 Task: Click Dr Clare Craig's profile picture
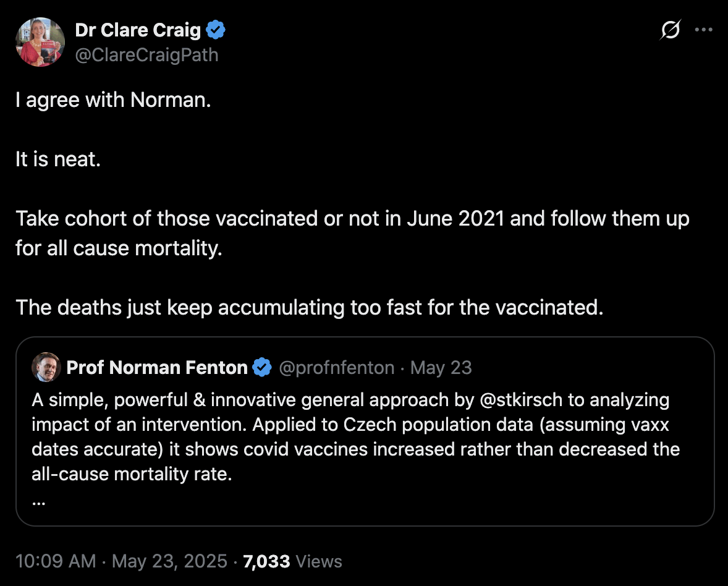click(40, 41)
